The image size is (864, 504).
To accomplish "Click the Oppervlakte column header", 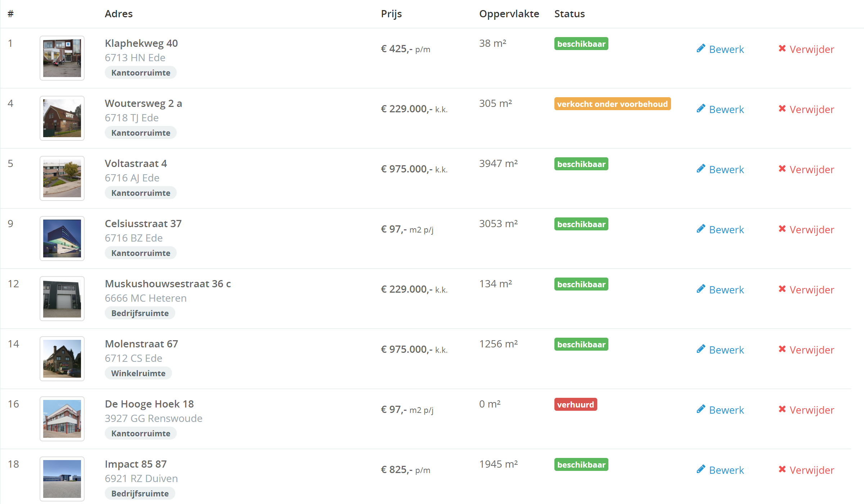I will point(509,14).
